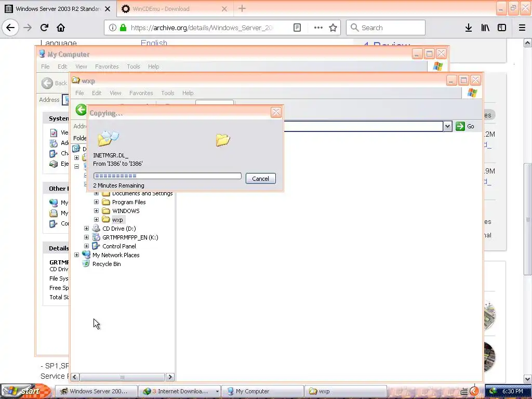Expand WINDOWS folder node

[96, 211]
